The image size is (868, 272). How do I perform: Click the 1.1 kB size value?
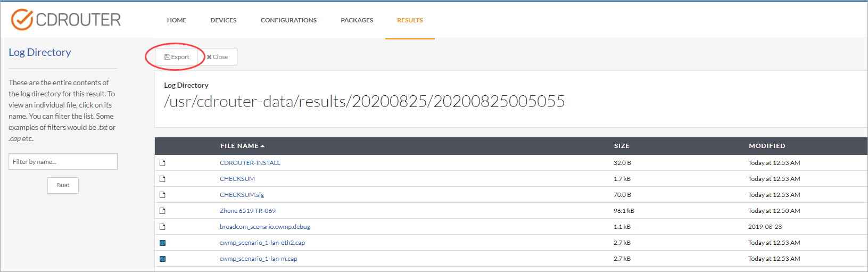(622, 227)
